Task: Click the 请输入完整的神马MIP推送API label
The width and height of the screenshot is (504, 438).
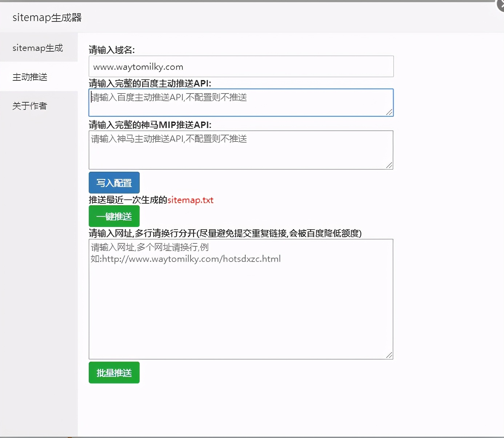Action: pos(150,125)
